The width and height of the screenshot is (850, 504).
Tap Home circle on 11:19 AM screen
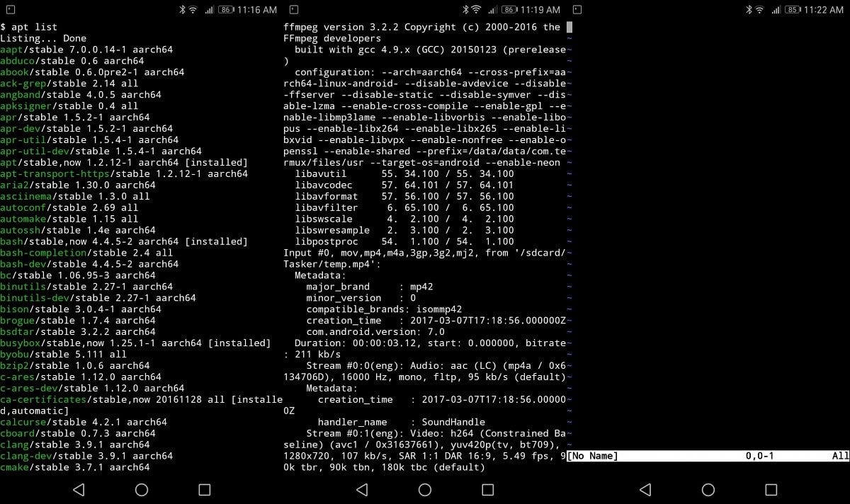425,489
